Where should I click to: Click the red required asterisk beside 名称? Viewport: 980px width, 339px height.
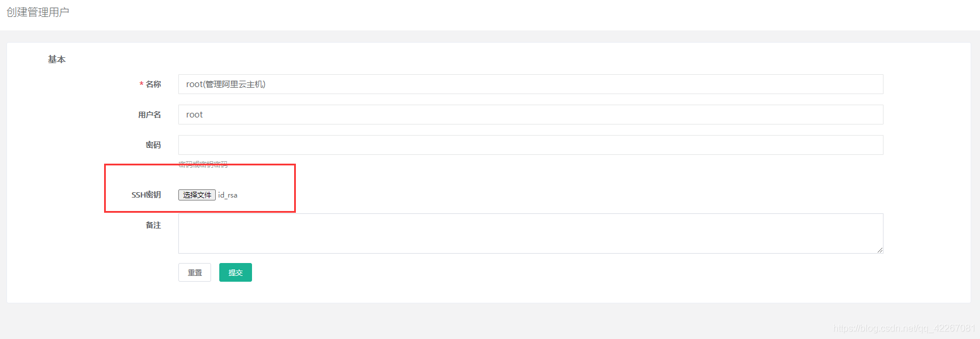[x=142, y=85]
